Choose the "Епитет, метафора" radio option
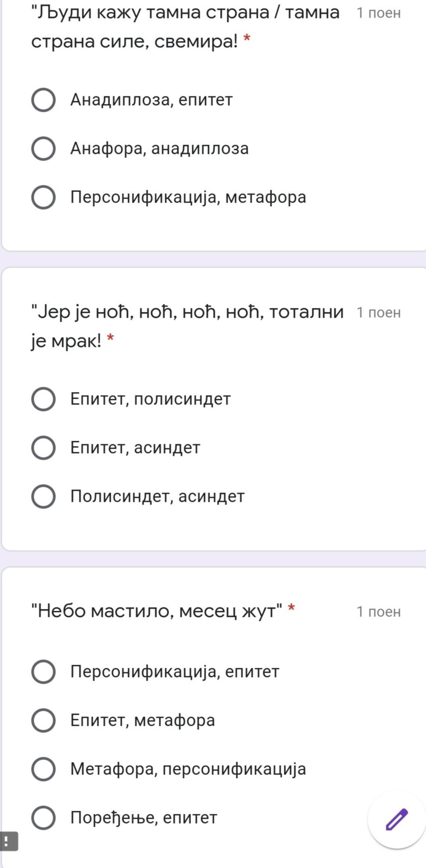Image resolution: width=426 pixels, height=868 pixels. tap(43, 720)
